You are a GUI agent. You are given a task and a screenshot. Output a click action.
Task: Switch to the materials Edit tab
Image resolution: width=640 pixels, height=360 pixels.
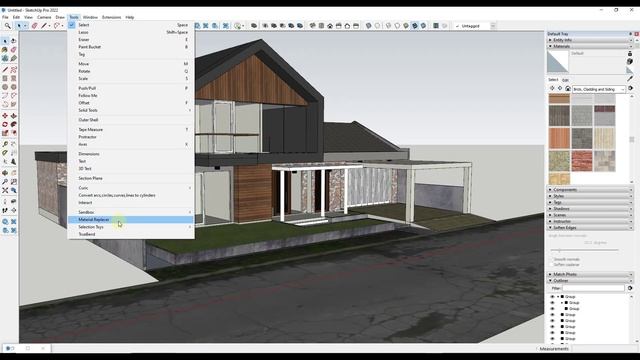coord(565,80)
